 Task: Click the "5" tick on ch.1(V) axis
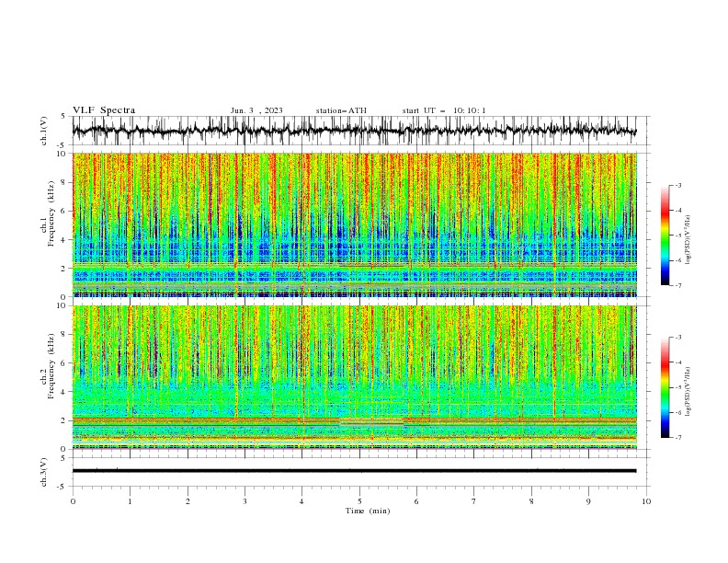(64, 116)
